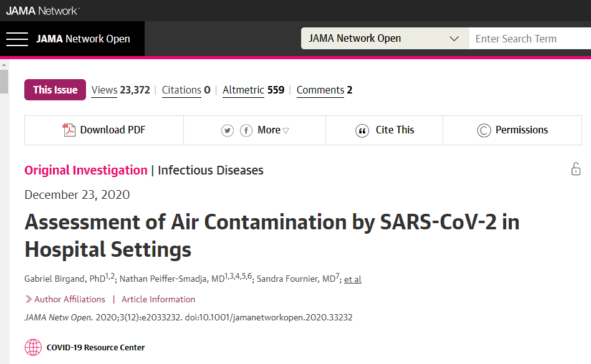
Task: Open the Infectious Diseases category link
Action: point(211,170)
